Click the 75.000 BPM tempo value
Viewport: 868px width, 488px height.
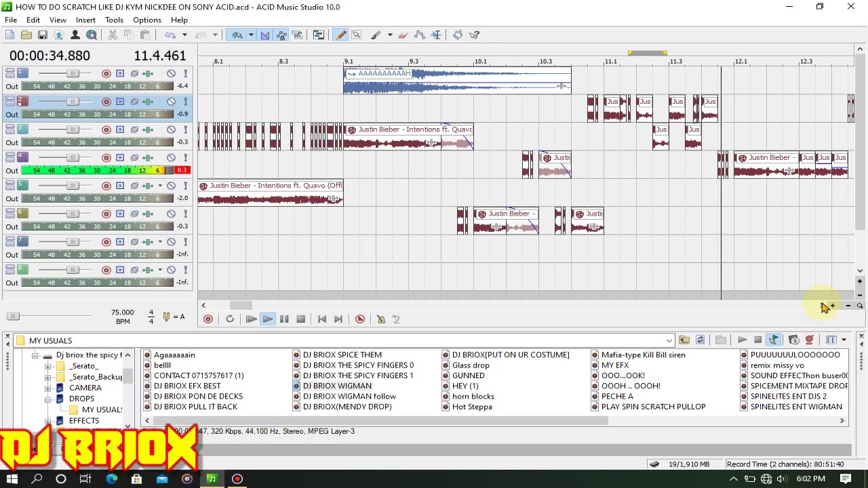122,312
